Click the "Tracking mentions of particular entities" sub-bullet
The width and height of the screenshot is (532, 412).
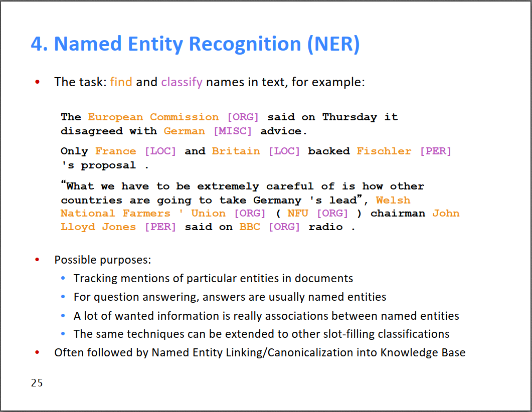tap(213, 279)
